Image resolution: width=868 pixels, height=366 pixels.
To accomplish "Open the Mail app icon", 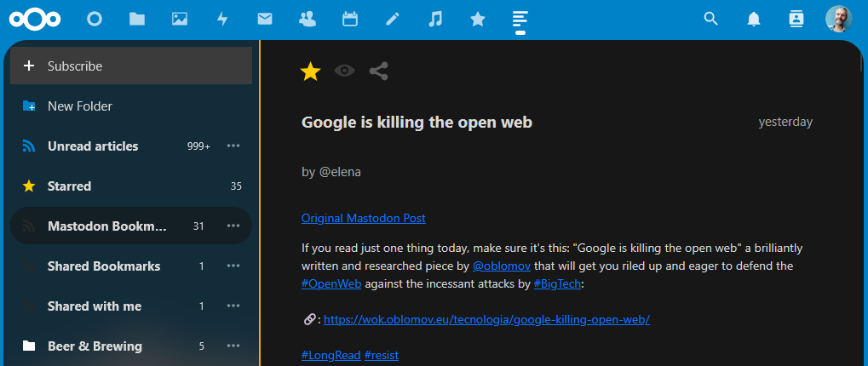I will click(265, 20).
